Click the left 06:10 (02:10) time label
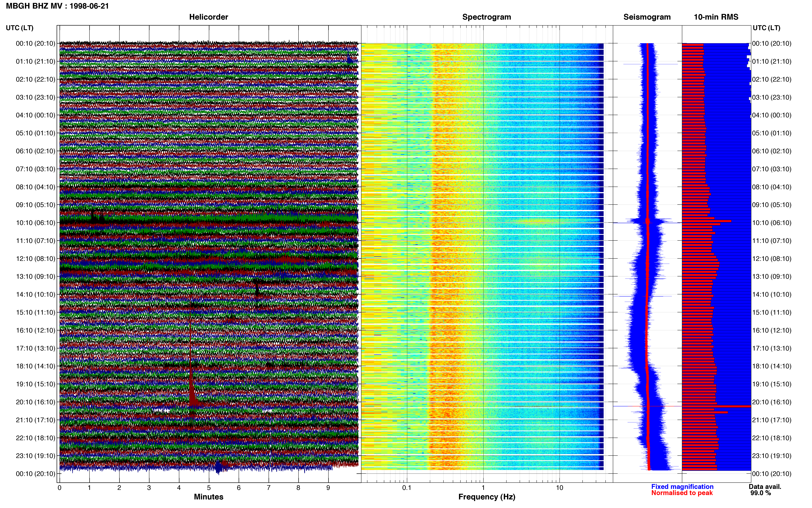Viewport: 812px width, 508px height. tap(36, 151)
